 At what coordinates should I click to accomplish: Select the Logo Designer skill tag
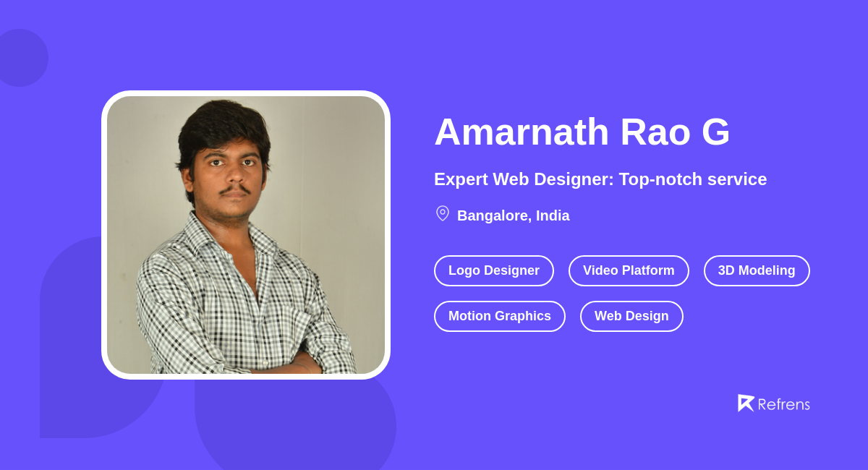click(494, 270)
